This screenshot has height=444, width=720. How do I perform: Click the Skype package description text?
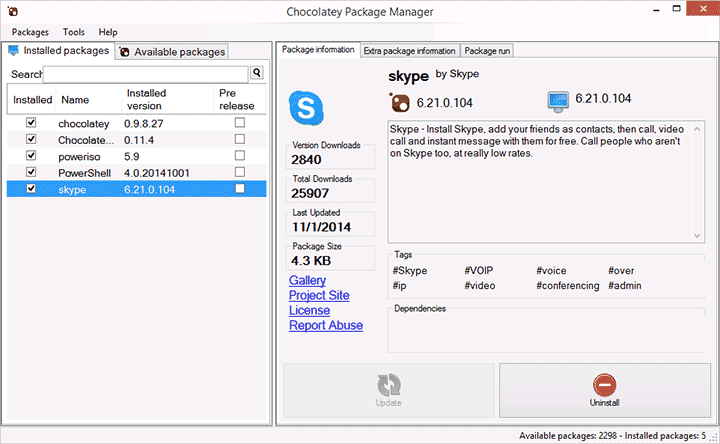537,141
